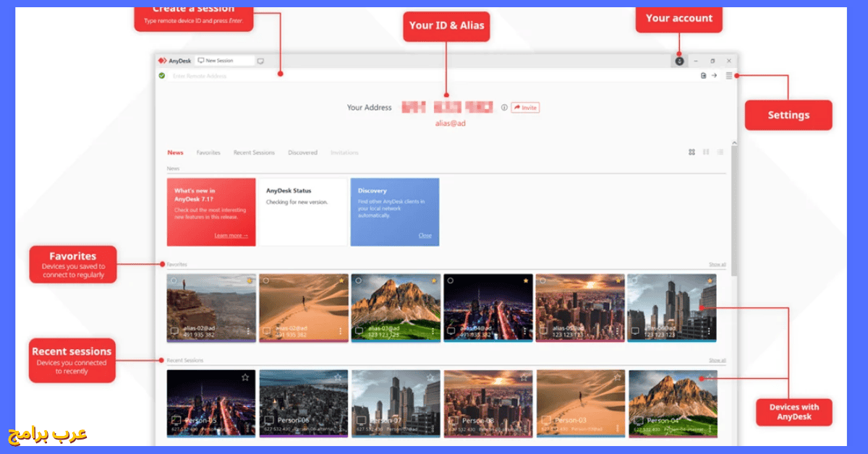This screenshot has height=454, width=868.
Task: Follow the Learn more link in What's new card
Action: coord(231,236)
